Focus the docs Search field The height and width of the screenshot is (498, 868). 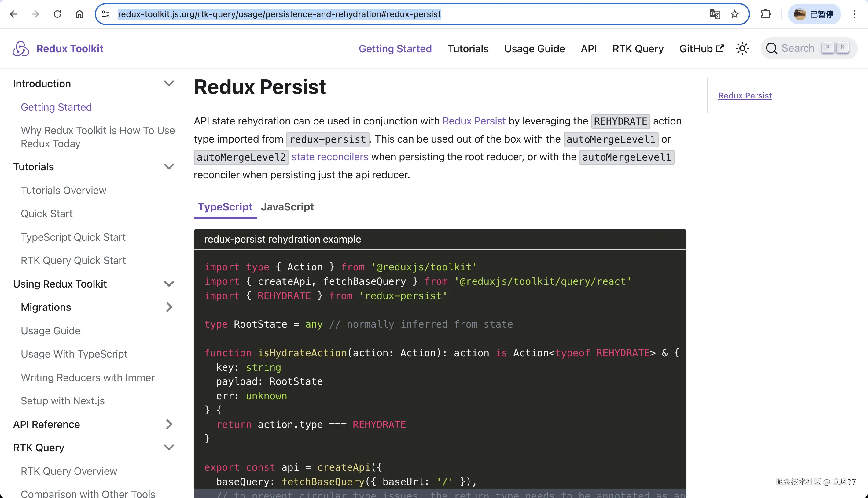(808, 49)
